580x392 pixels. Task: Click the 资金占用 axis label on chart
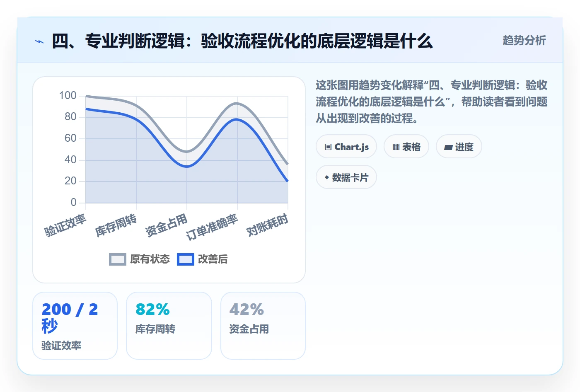point(167,225)
